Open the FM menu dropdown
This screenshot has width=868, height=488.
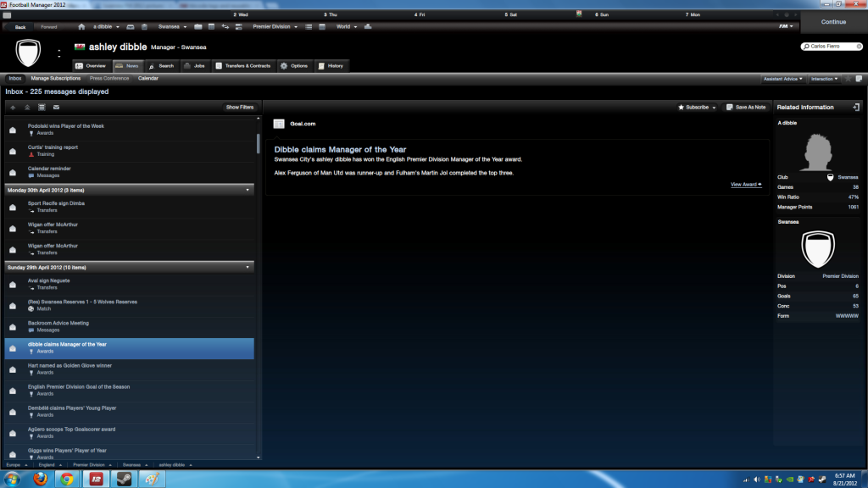[786, 26]
